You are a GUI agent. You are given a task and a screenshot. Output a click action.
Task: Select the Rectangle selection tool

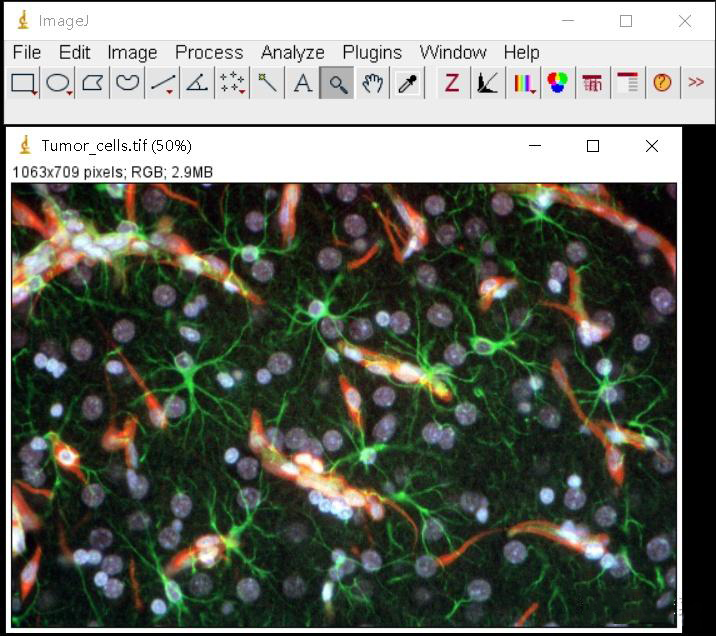click(23, 83)
